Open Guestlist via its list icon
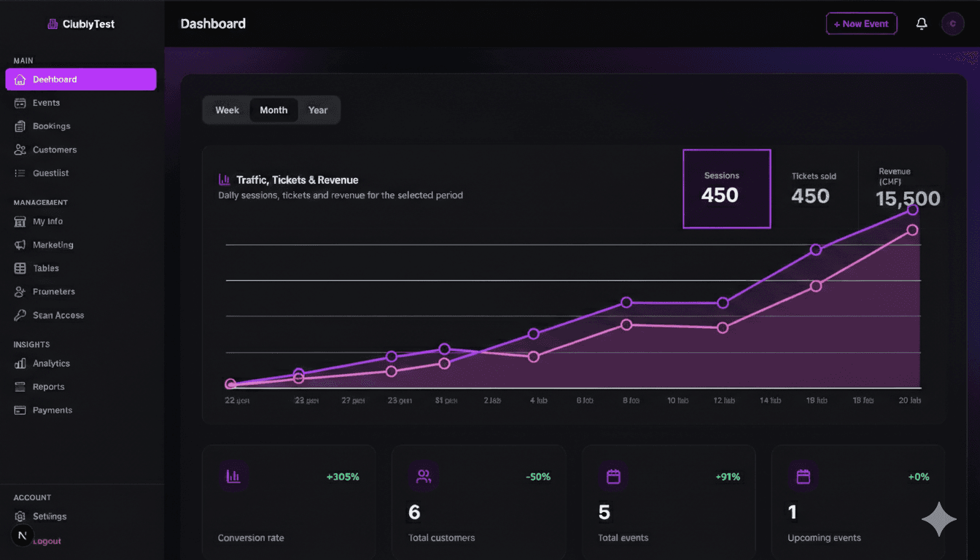 20,173
